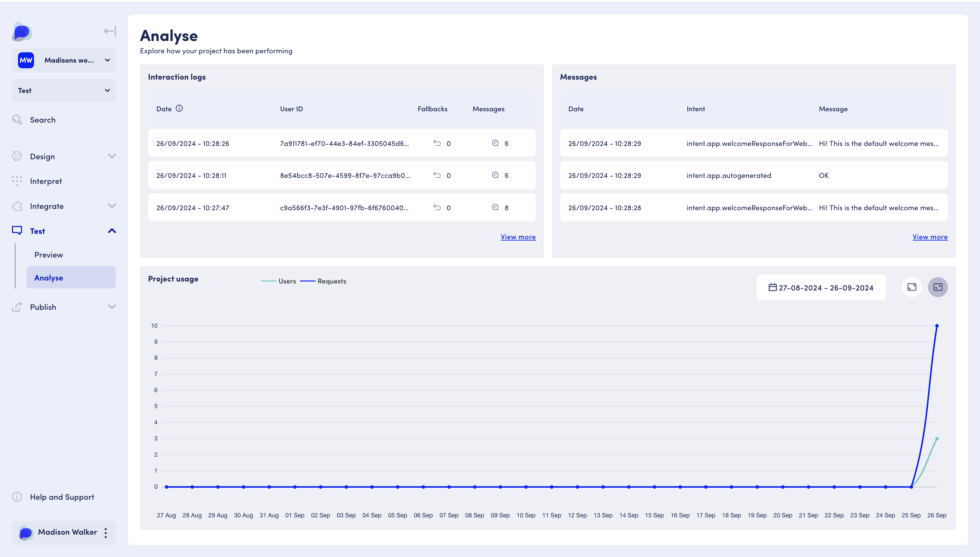Click the expand chart view icon
980x557 pixels.
coord(912,287)
